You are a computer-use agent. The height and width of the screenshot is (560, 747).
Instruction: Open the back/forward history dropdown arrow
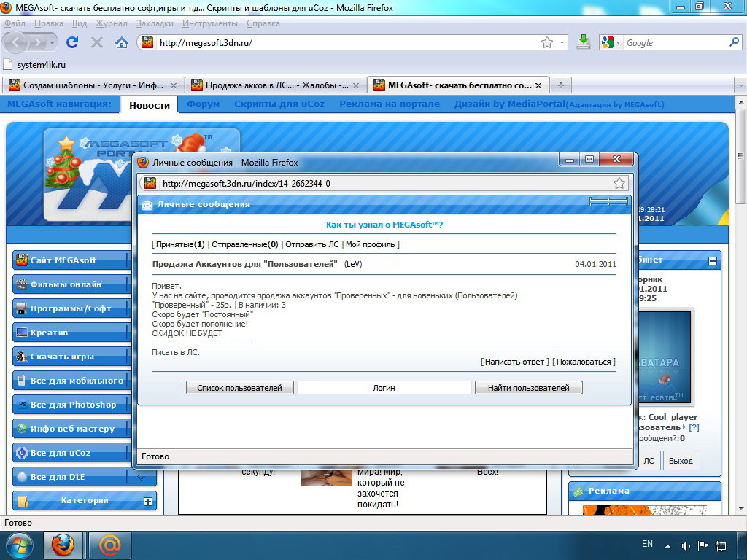[52, 43]
